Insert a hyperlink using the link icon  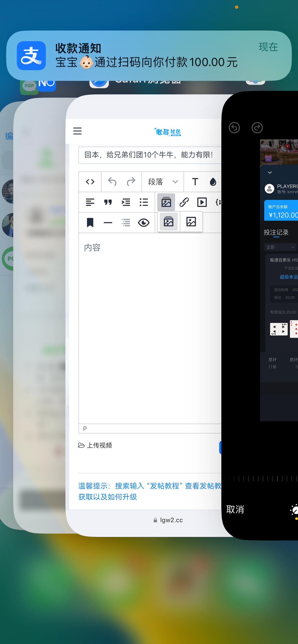pyautogui.click(x=184, y=202)
